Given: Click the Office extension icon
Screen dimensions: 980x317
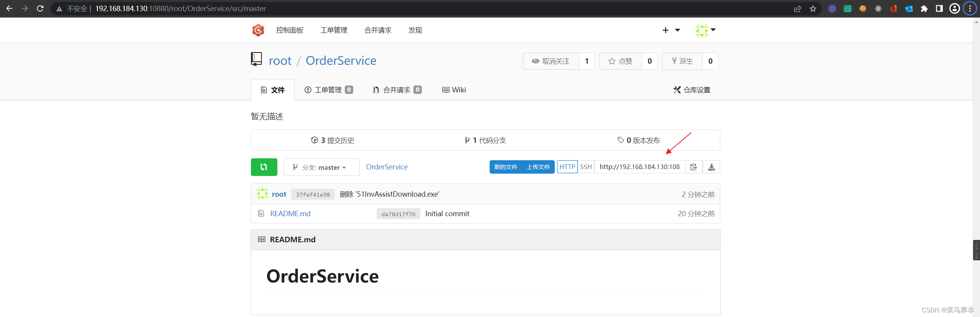Looking at the screenshot, I should click(893, 8).
